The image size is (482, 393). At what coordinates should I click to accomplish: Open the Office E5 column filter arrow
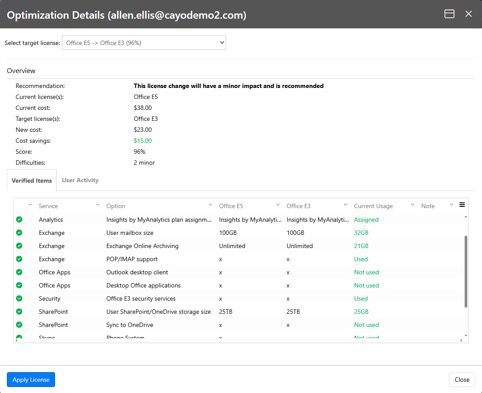278,205
